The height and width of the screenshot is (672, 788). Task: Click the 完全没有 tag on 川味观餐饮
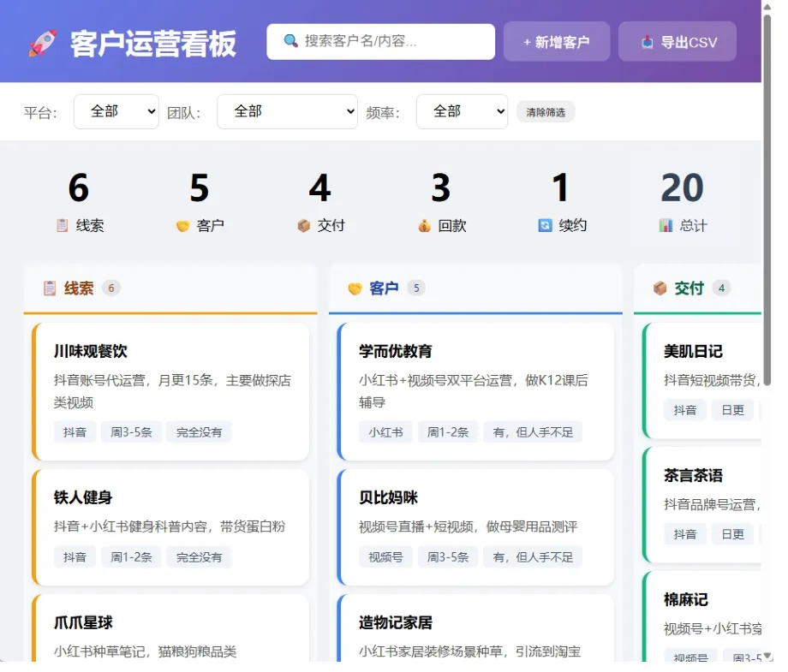pyautogui.click(x=199, y=432)
